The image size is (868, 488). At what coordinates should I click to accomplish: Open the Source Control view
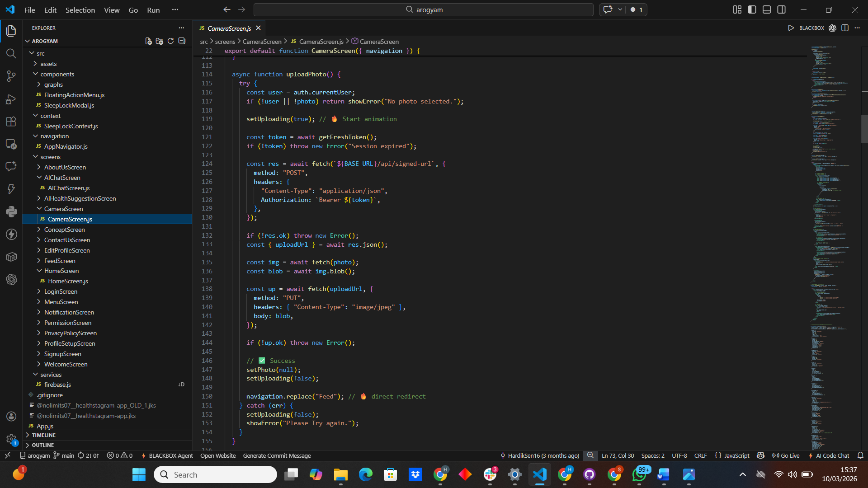coord(11,76)
